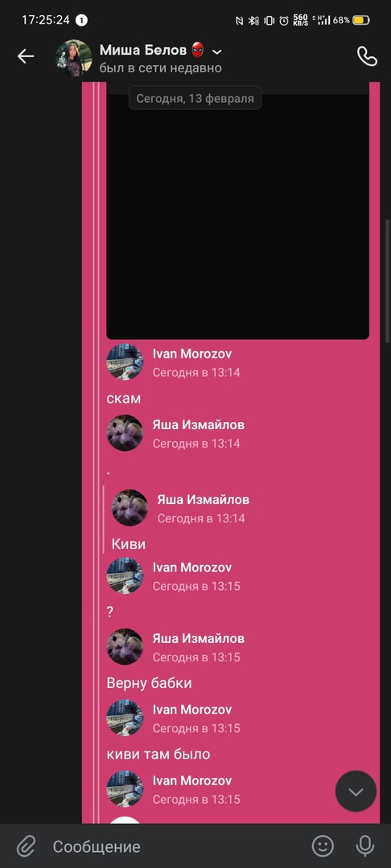Start a call with phone icon
The image size is (391, 868).
click(x=367, y=56)
